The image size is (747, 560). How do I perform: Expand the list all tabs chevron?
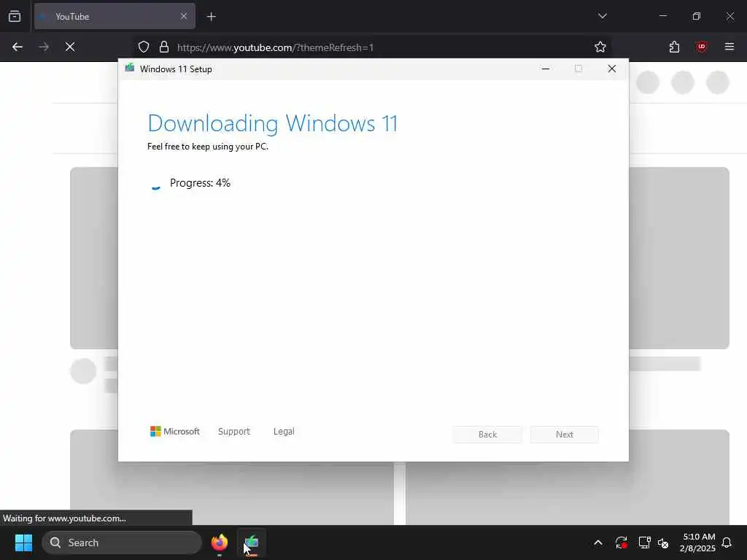[602, 16]
